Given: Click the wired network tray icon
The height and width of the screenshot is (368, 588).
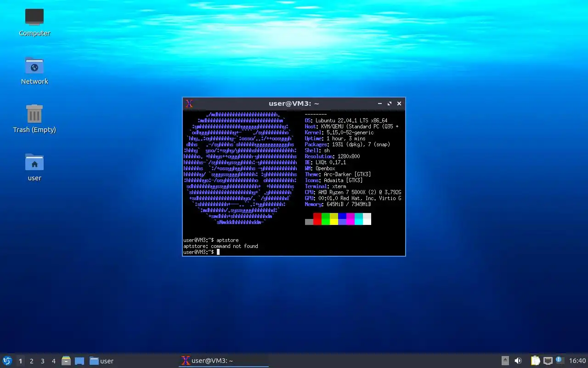Looking at the screenshot, I should [548, 361].
